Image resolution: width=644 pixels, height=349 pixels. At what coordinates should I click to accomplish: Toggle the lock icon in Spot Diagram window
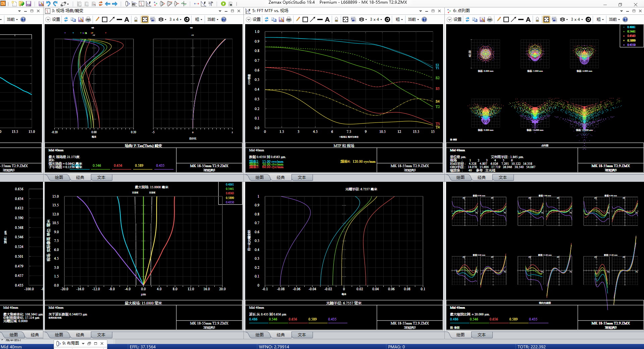pyautogui.click(x=537, y=19)
